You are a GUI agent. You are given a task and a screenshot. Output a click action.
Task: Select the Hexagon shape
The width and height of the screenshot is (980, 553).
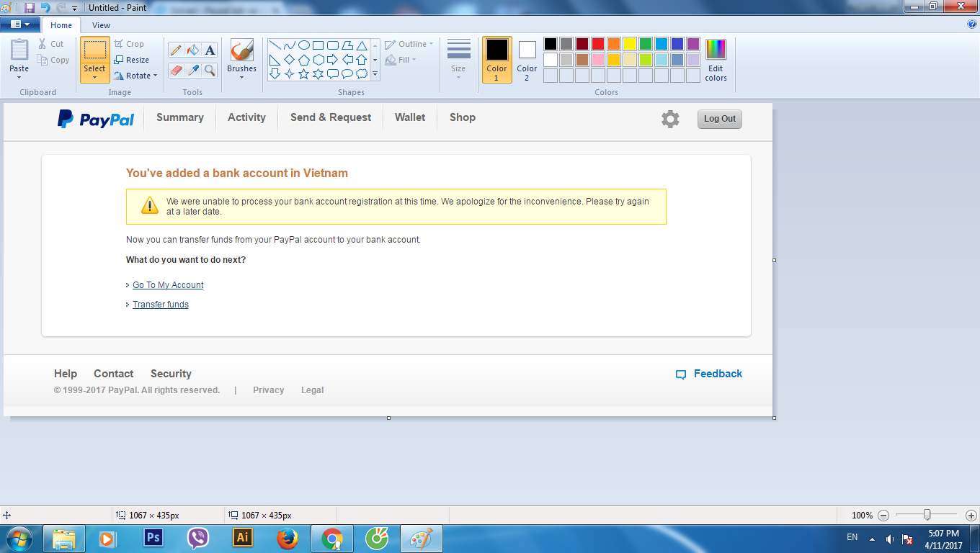pos(318,59)
